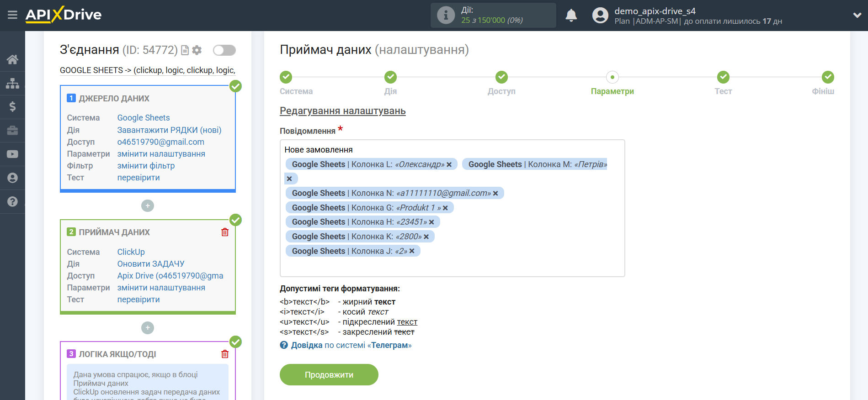
Task: Open notifications bell
Action: point(571,16)
